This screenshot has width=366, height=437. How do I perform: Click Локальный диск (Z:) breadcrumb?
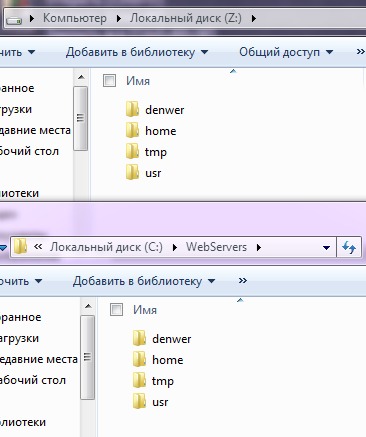point(186,18)
